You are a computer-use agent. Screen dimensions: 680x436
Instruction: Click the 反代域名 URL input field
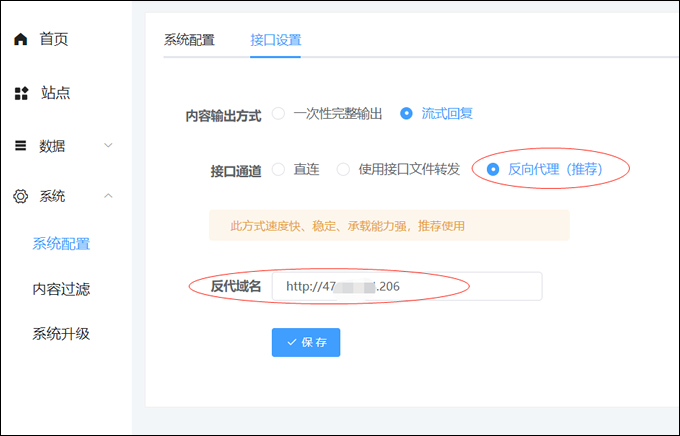pyautogui.click(x=406, y=286)
